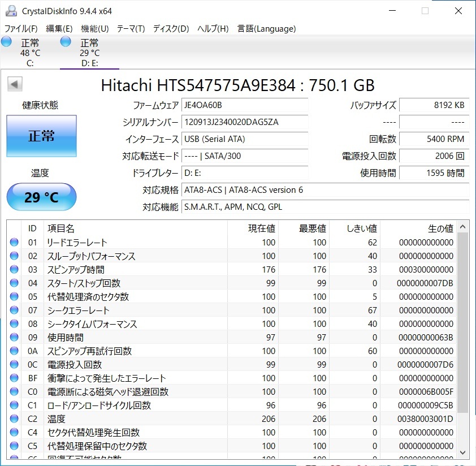Click raw value 0000000007D6 for 電源投入回数
Screen dimensions: 476x466
point(425,365)
